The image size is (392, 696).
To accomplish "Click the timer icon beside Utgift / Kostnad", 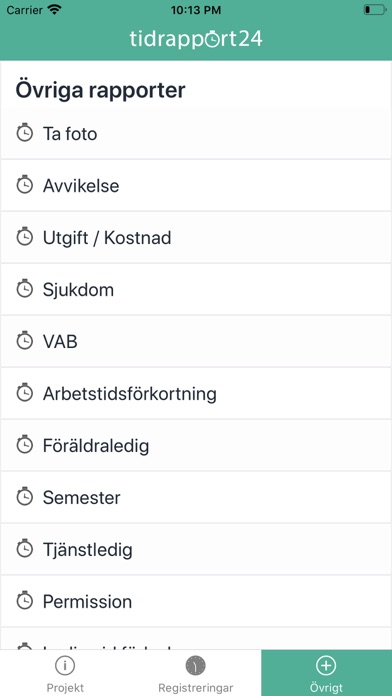I will click(24, 237).
